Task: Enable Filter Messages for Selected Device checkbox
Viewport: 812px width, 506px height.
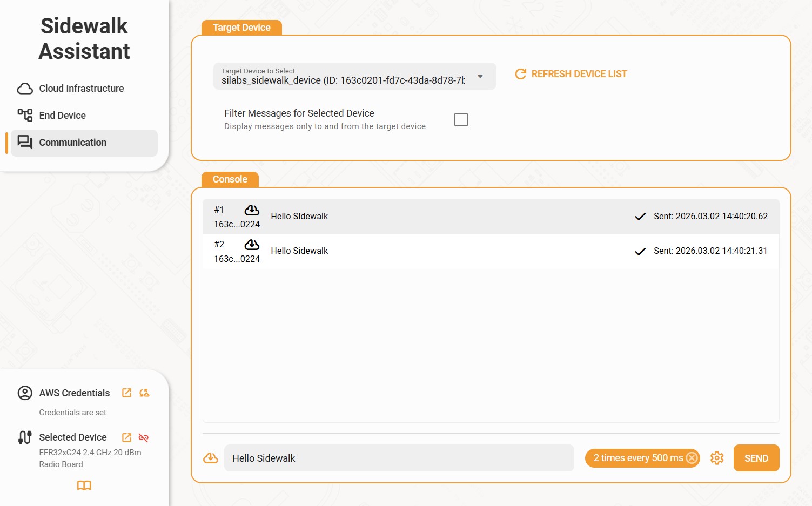Action: coord(461,119)
